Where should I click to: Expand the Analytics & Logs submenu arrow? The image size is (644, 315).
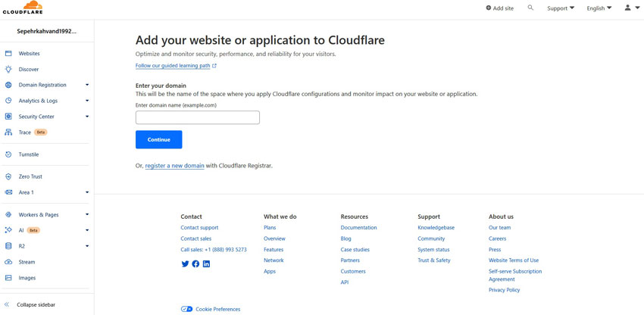(x=87, y=101)
